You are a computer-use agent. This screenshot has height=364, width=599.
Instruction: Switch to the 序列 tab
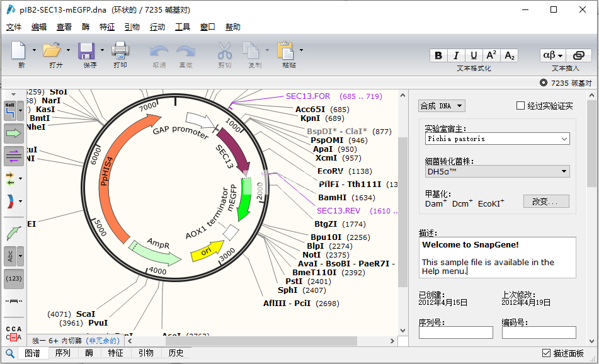click(x=62, y=353)
